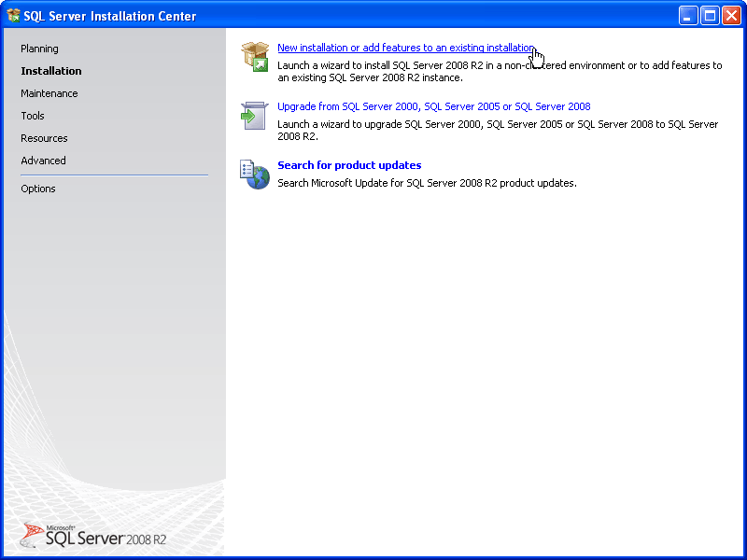The height and width of the screenshot is (560, 747).
Task: Select the highlighted Installation category
Action: pos(50,71)
